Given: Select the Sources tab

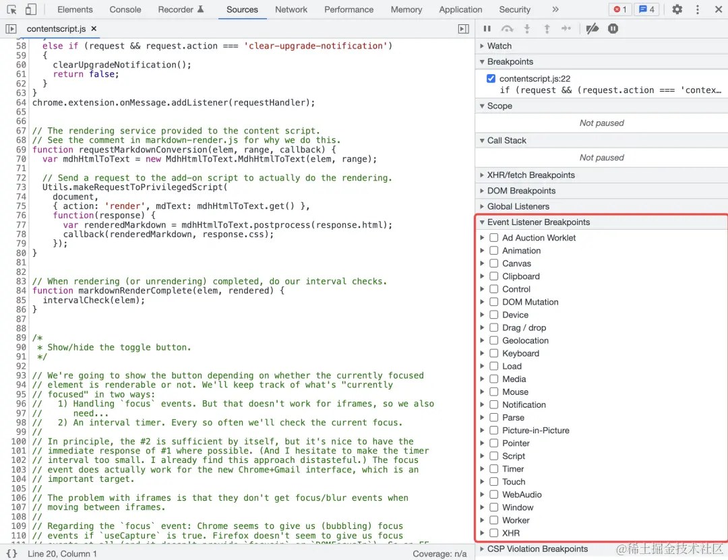Looking at the screenshot, I should [x=242, y=9].
